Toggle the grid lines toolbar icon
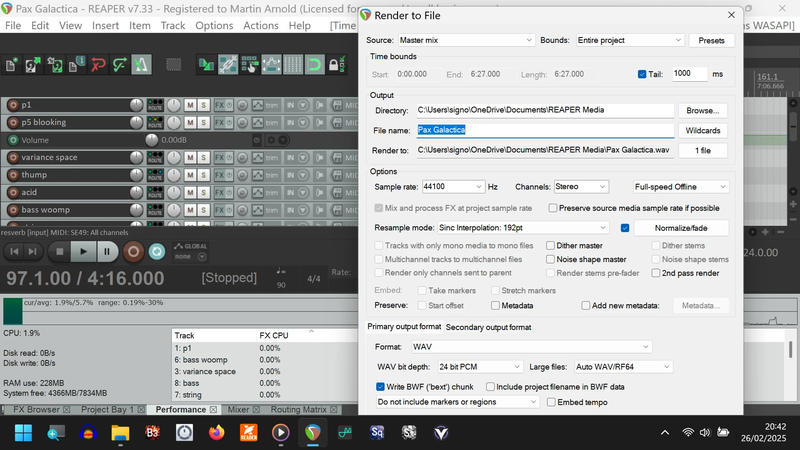 (293, 65)
